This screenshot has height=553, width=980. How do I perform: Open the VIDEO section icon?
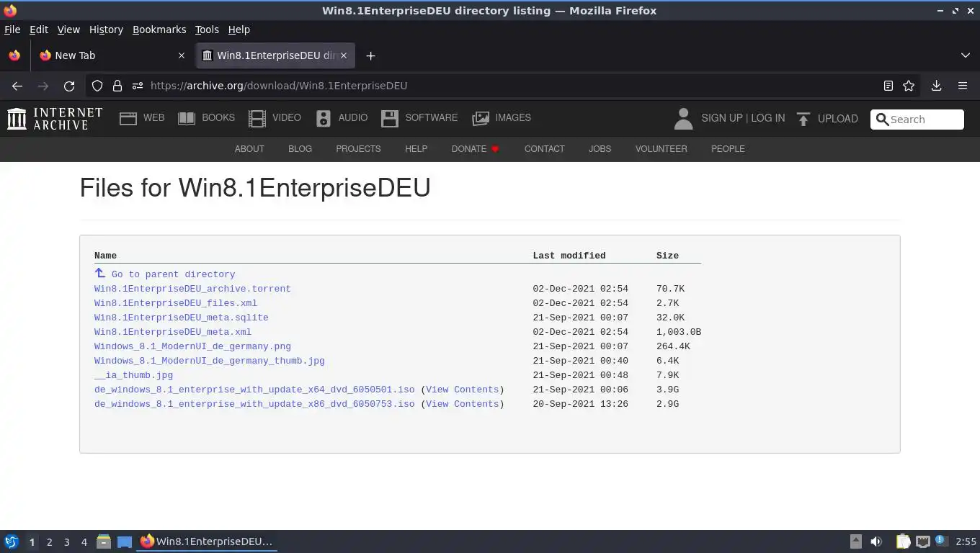coord(257,119)
